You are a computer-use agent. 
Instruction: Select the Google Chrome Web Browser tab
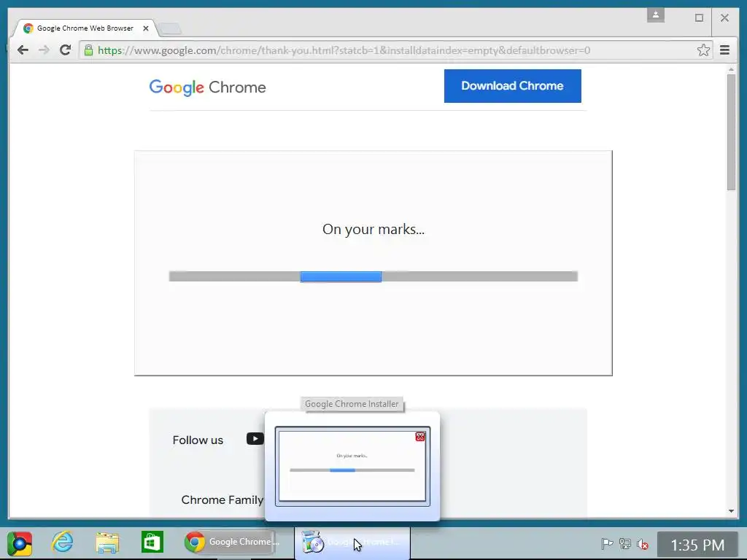(x=86, y=28)
